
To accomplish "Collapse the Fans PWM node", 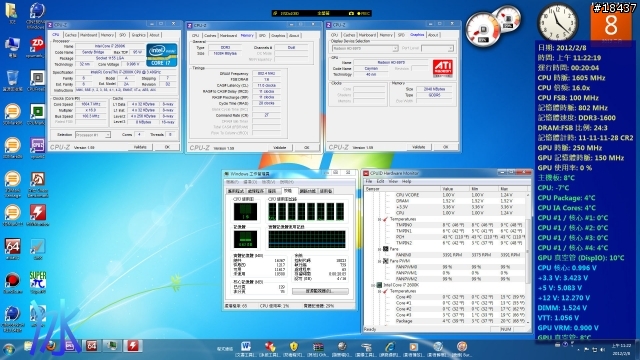I will (x=380, y=261).
